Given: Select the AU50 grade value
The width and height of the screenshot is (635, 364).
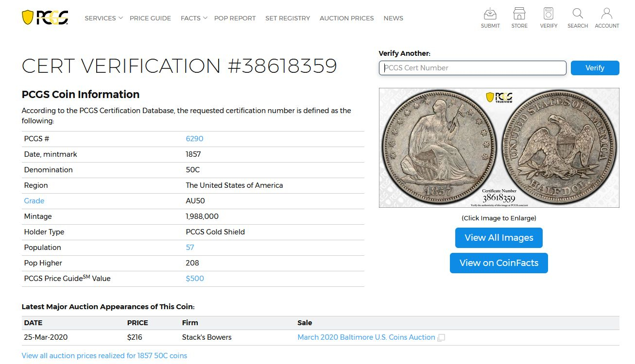Looking at the screenshot, I should [x=195, y=201].
